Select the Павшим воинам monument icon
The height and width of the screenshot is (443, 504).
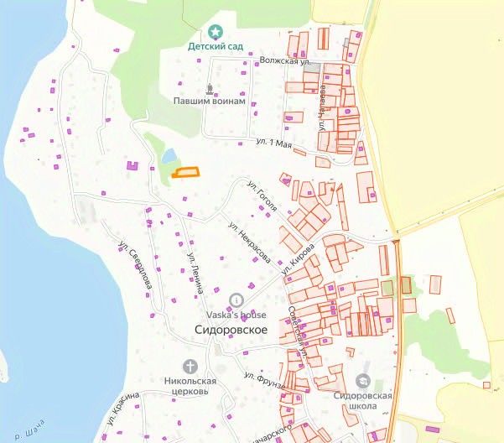tap(210, 89)
